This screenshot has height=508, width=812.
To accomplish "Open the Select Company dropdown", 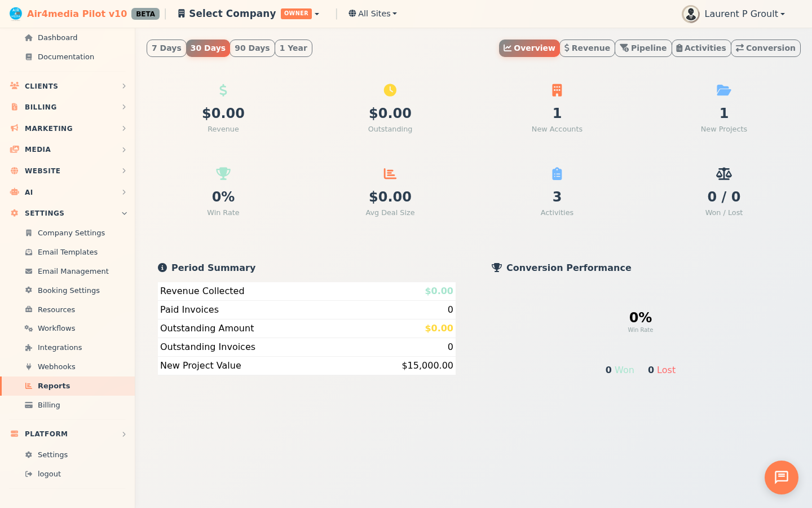I will (x=248, y=14).
